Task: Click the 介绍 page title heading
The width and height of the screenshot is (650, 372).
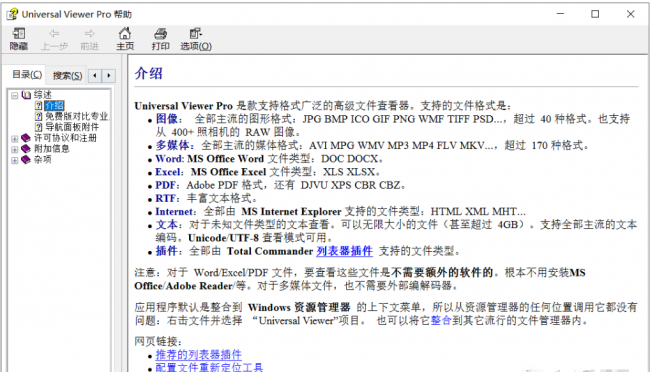Action: (148, 73)
